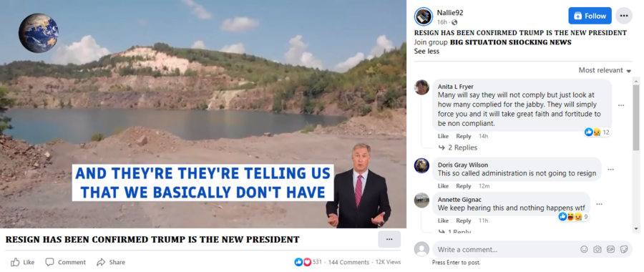Screen dimensions: 644x272
Task: View the 144 Comments count link
Action: pyautogui.click(x=348, y=262)
